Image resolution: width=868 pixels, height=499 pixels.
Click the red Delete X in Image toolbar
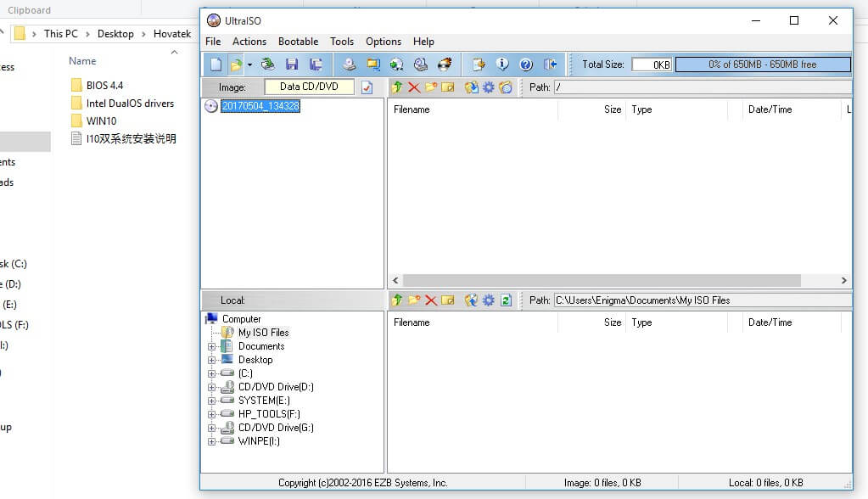pos(414,87)
